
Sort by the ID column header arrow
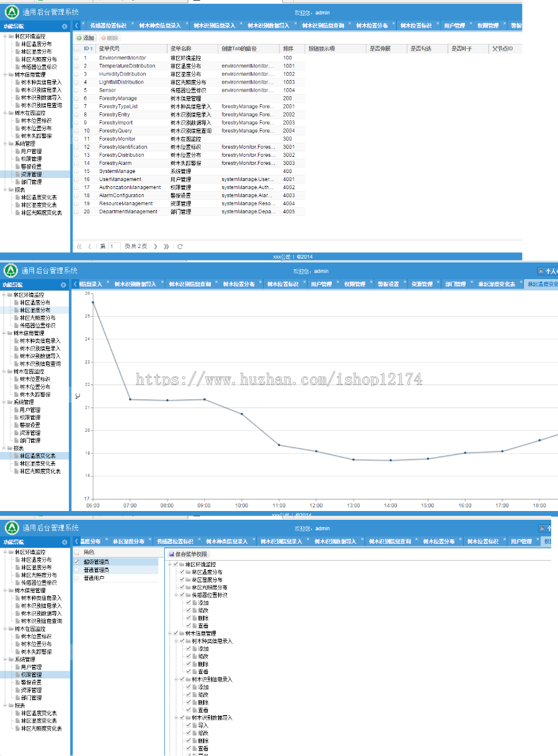(92, 48)
